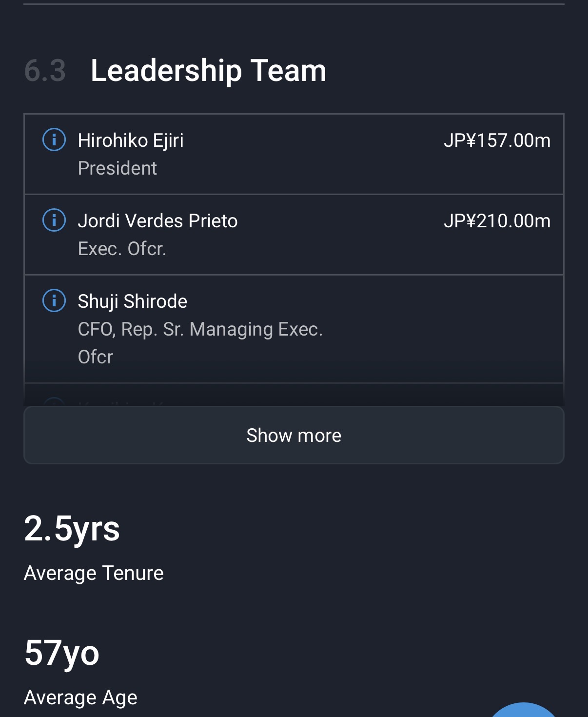Click the 57yo age figure
This screenshot has height=717, width=588.
pos(62,653)
